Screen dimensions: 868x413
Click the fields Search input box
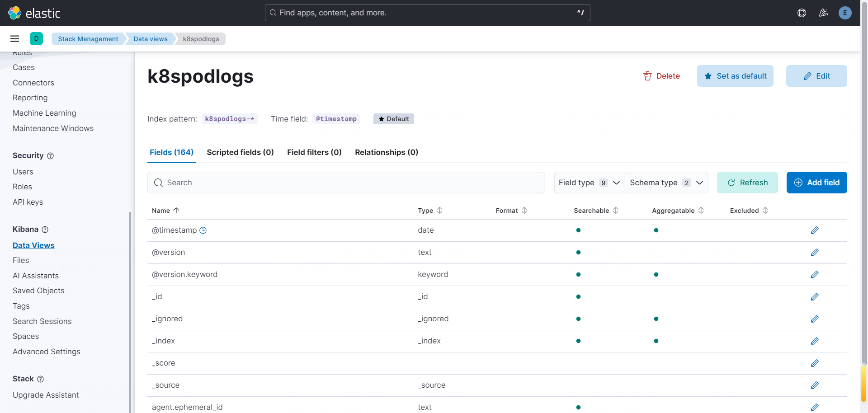pos(346,183)
